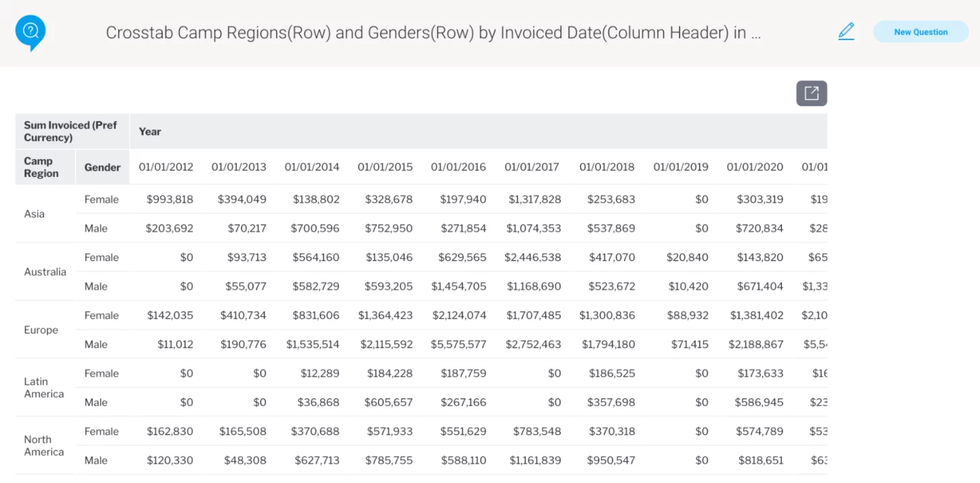The width and height of the screenshot is (980, 483).
Task: Click the Sum Invoiced (Pref Currency) header
Action: (x=71, y=131)
